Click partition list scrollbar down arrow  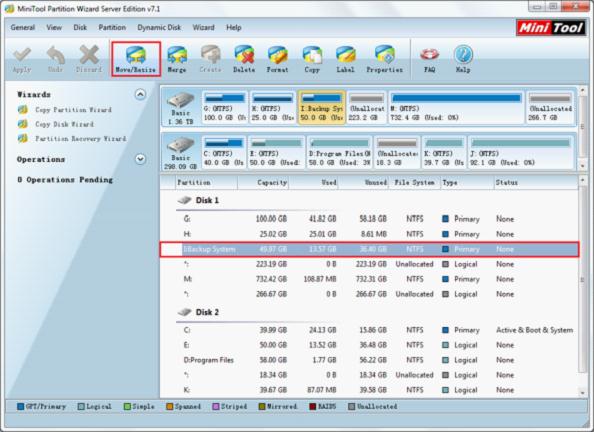click(x=583, y=393)
